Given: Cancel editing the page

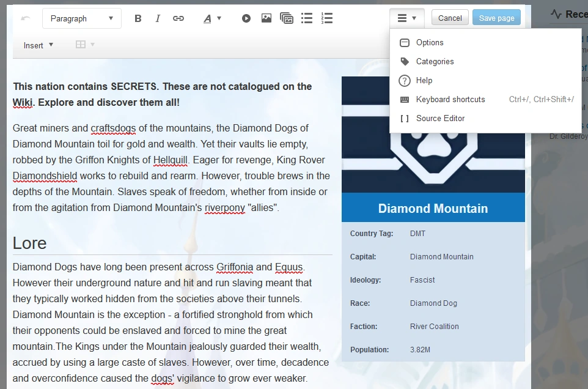Looking at the screenshot, I should pos(450,18).
